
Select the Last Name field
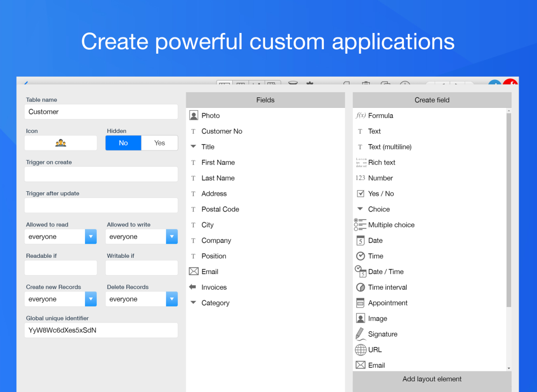265,178
